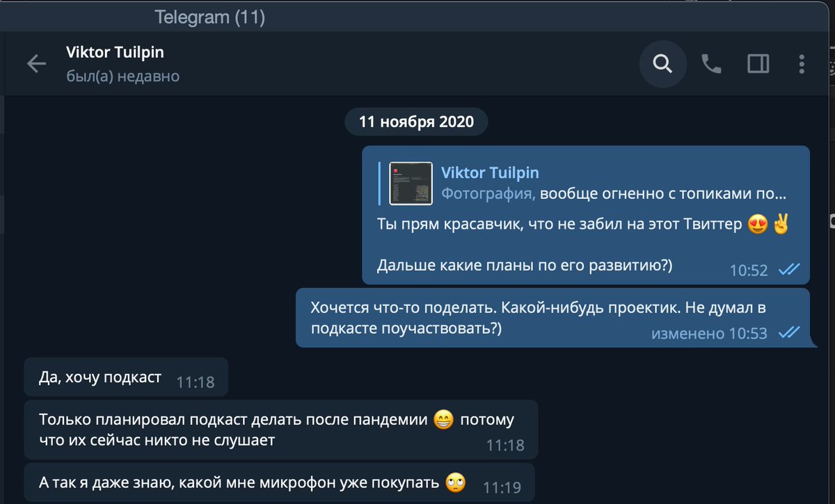The height and width of the screenshot is (504, 835).
Task: Click the grinning emoji after 'пандемии'
Action: pos(443,420)
